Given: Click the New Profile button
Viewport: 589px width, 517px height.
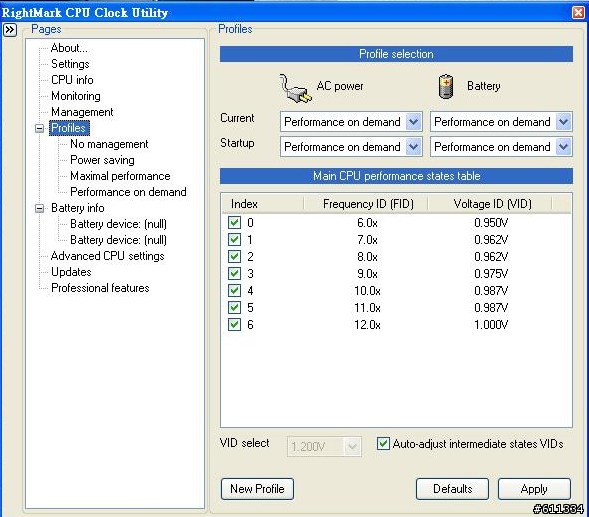Looking at the screenshot, I should pos(257,489).
